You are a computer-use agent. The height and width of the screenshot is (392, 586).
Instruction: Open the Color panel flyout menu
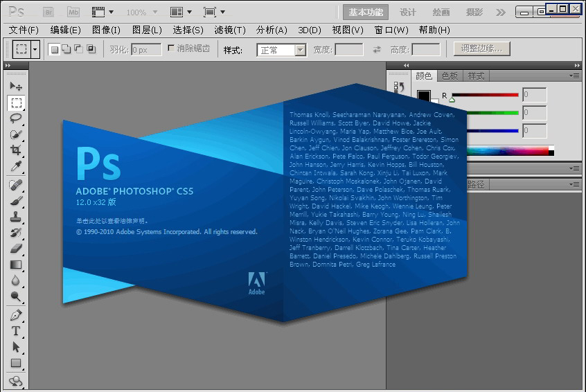click(576, 76)
